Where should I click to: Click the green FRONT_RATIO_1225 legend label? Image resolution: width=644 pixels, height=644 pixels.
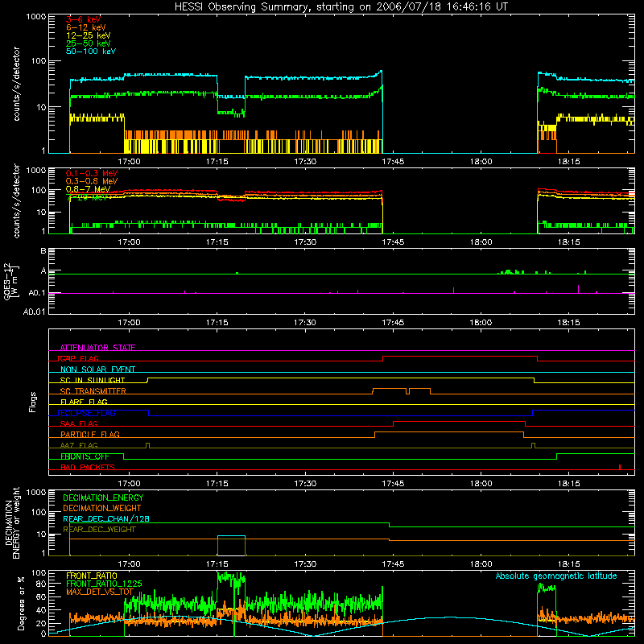104,584
